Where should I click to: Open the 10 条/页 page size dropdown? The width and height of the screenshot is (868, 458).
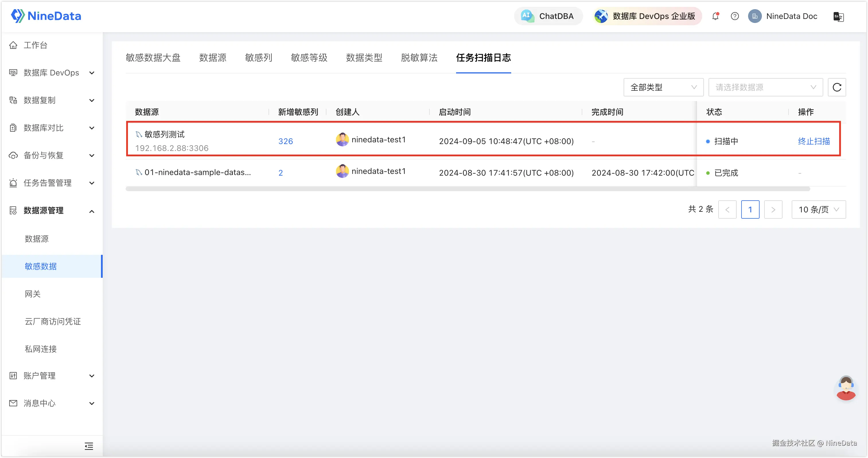pos(818,209)
